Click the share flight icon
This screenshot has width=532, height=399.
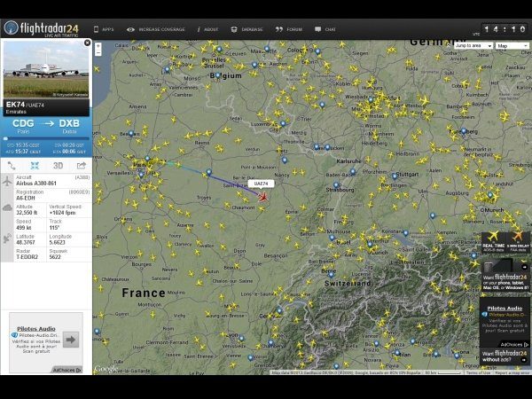82,166
